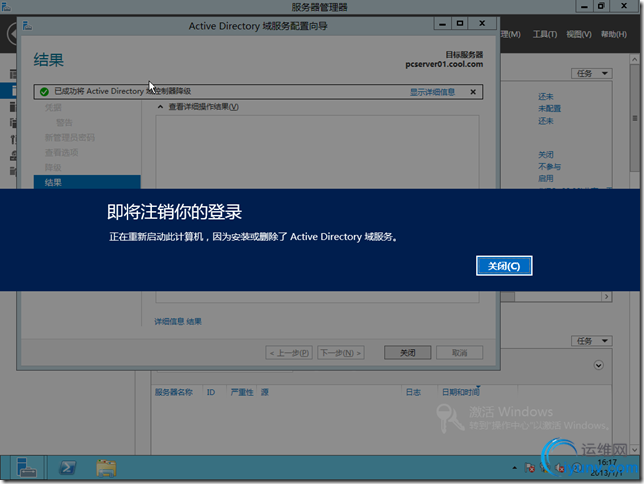Viewport: 644px width, 484px height.
Task: Select 结果 step in wizard sidebar
Action: [87, 182]
